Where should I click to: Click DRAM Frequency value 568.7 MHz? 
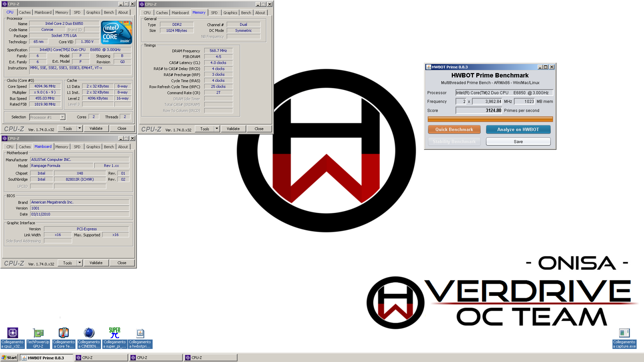coord(218,51)
